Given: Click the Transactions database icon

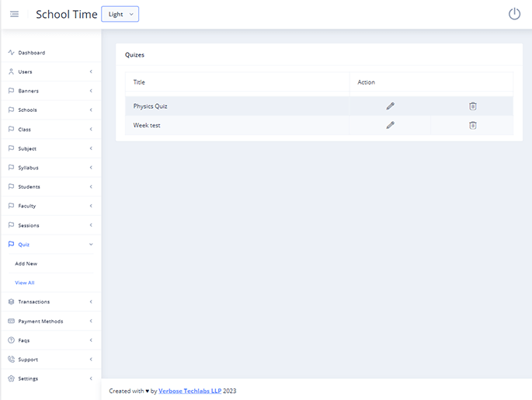Looking at the screenshot, I should pyautogui.click(x=11, y=301).
